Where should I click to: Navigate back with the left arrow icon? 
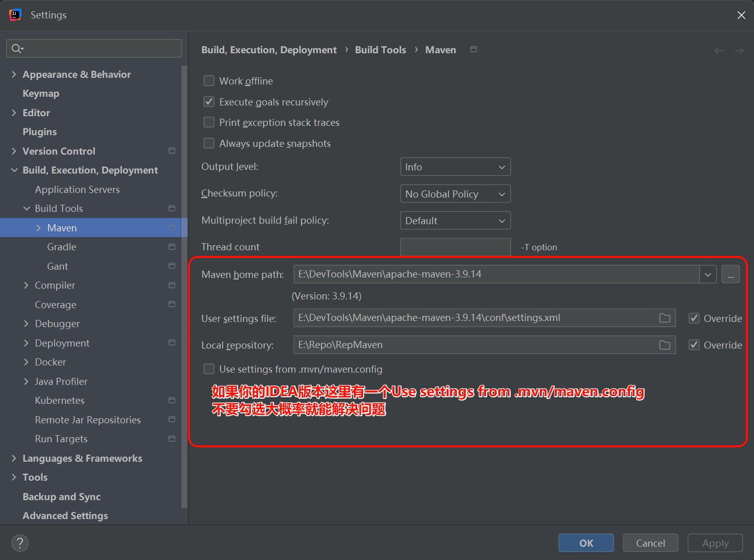pyautogui.click(x=719, y=51)
